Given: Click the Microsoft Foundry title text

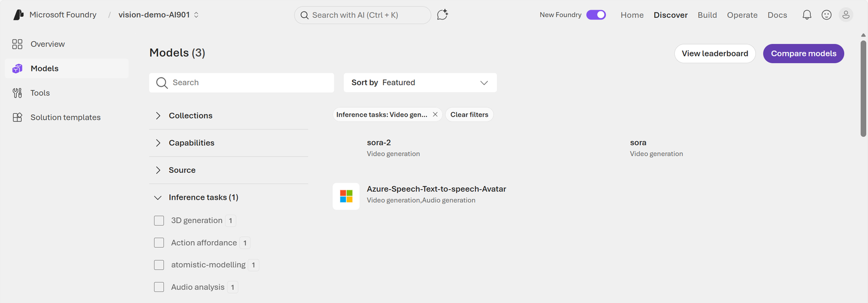Looking at the screenshot, I should [63, 15].
